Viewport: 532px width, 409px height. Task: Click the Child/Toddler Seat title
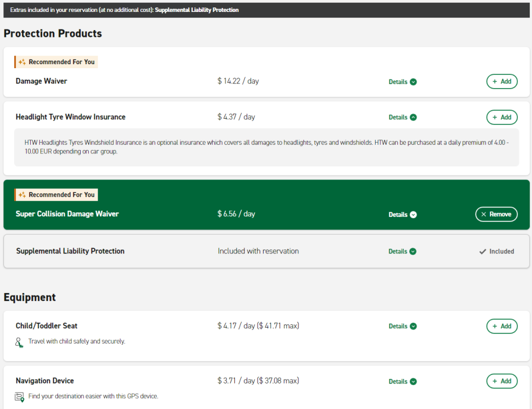coord(47,326)
